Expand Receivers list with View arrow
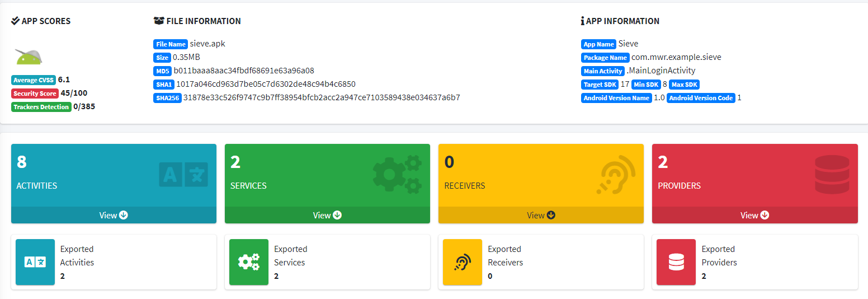The image size is (868, 299). [x=541, y=215]
